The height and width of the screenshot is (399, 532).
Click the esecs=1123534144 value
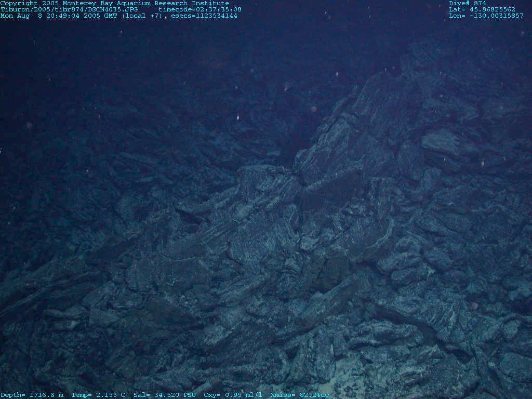click(x=204, y=16)
